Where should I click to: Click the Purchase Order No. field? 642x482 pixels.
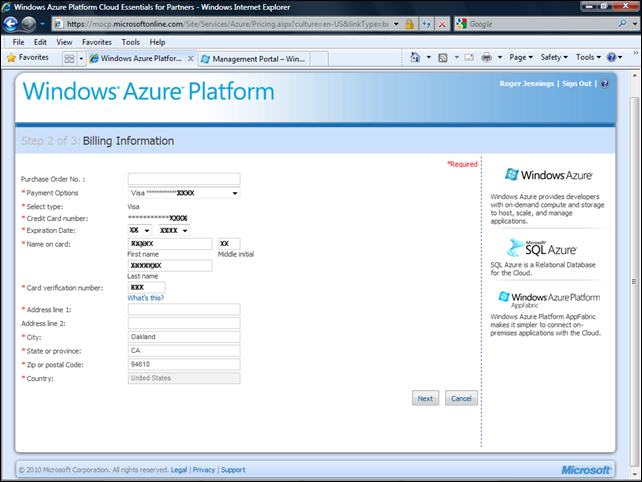pyautogui.click(x=184, y=179)
